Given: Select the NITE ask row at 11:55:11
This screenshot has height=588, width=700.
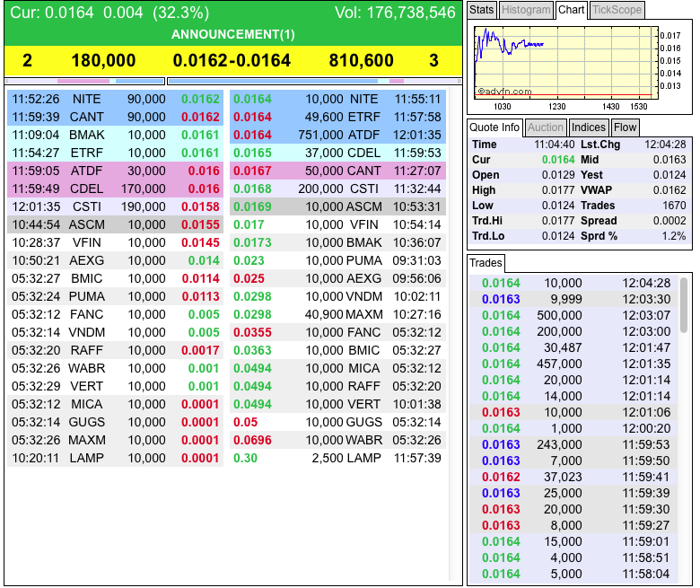Looking at the screenshot, I should (338, 99).
